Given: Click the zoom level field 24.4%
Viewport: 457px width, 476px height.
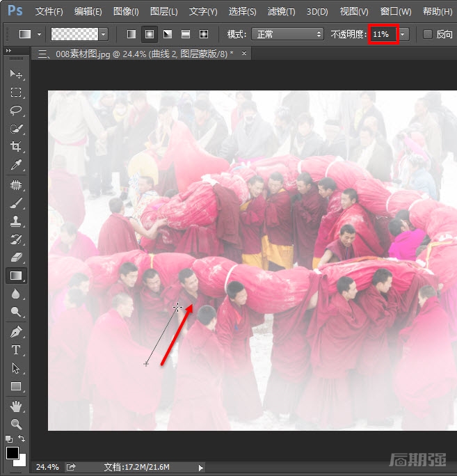Looking at the screenshot, I should pos(47,467).
